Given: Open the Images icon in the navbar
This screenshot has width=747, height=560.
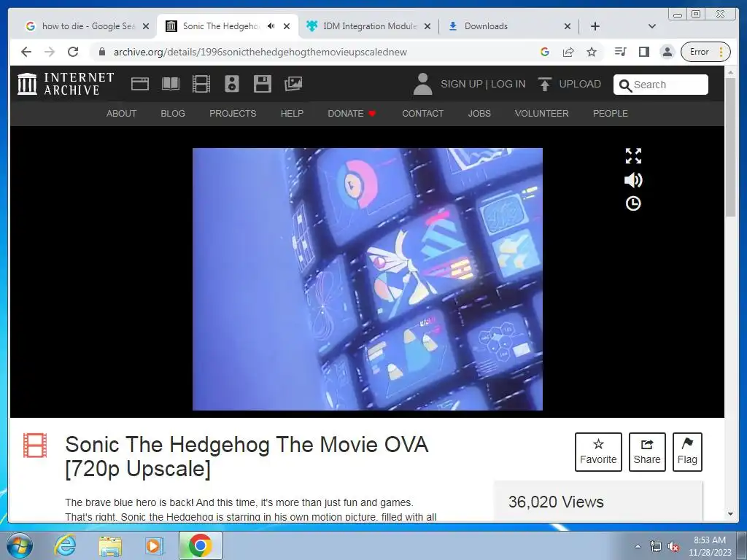Looking at the screenshot, I should [293, 84].
